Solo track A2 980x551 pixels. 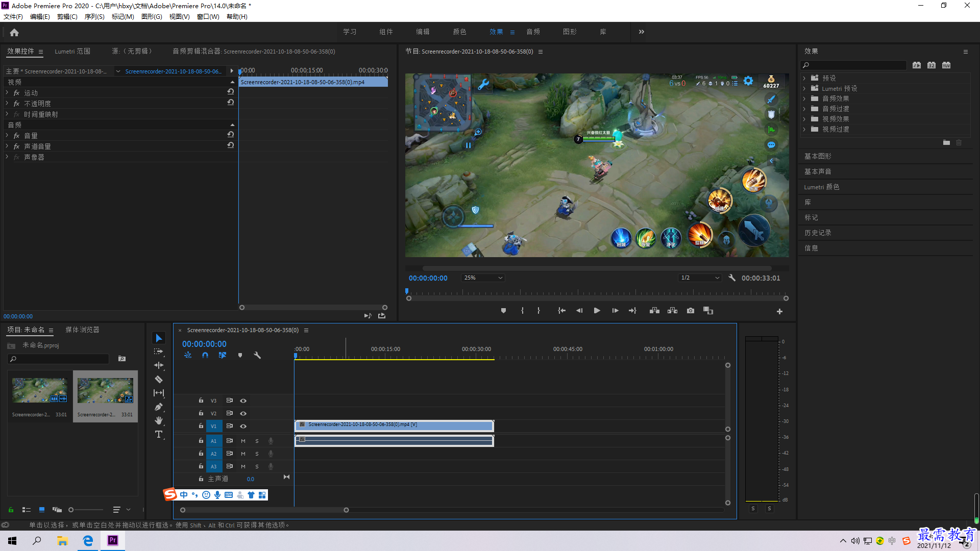coord(257,454)
